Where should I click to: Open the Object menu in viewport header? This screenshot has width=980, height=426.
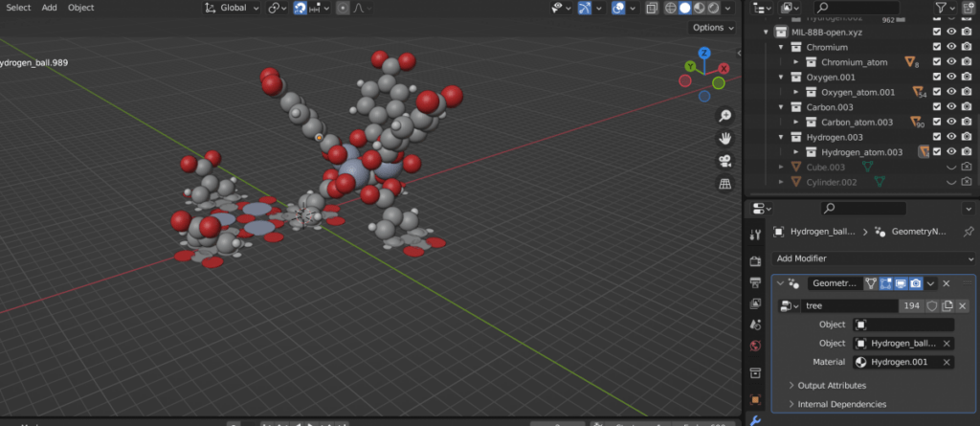[80, 8]
